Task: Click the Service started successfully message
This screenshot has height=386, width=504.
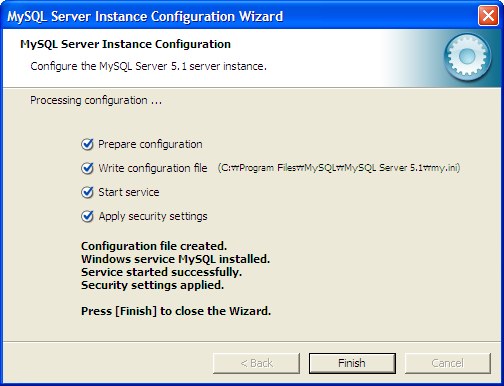Action: point(161,272)
